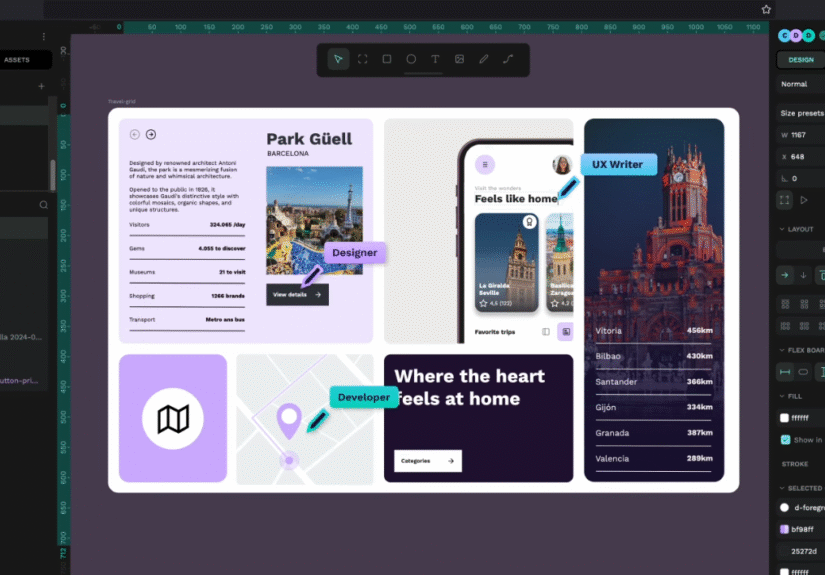
Task: Open the Normal blend mode dropdown
Action: [x=800, y=84]
